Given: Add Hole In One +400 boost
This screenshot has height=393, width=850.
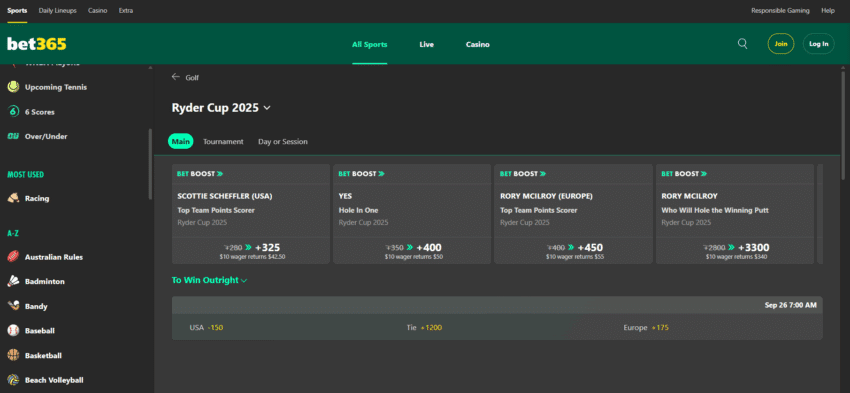Looking at the screenshot, I should [x=412, y=251].
